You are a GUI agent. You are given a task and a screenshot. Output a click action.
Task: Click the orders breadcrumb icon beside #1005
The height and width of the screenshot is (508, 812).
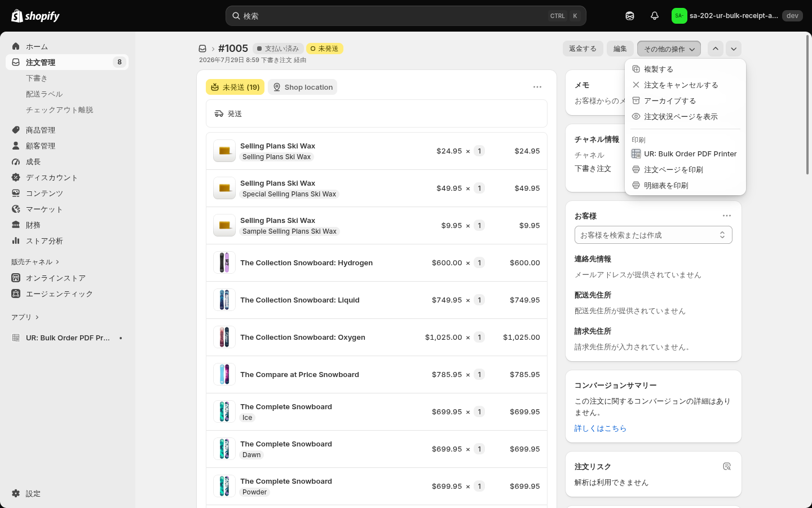(202, 49)
